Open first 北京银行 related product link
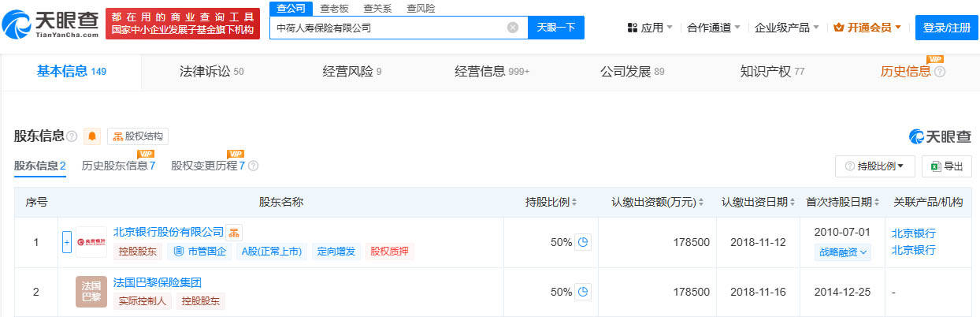 pyautogui.click(x=913, y=233)
